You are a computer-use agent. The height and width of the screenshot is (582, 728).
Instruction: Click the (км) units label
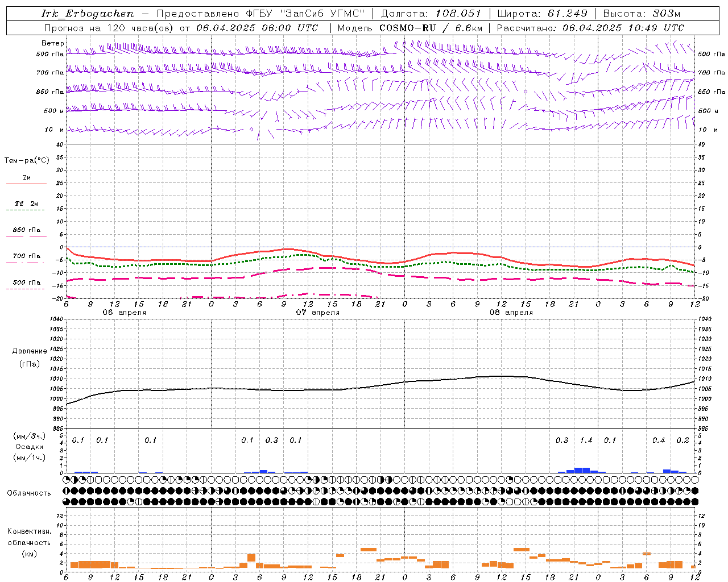click(29, 554)
